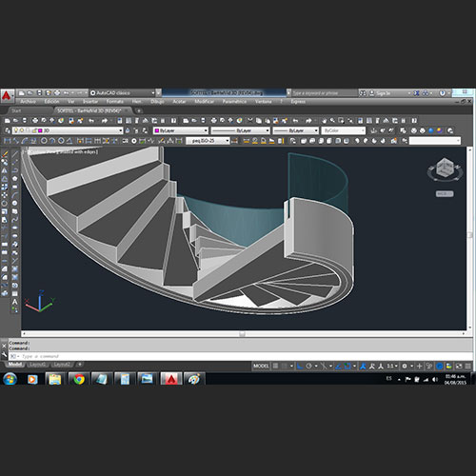Click the MODEL button in the status bar
The height and width of the screenshot is (476, 476).
(x=261, y=366)
